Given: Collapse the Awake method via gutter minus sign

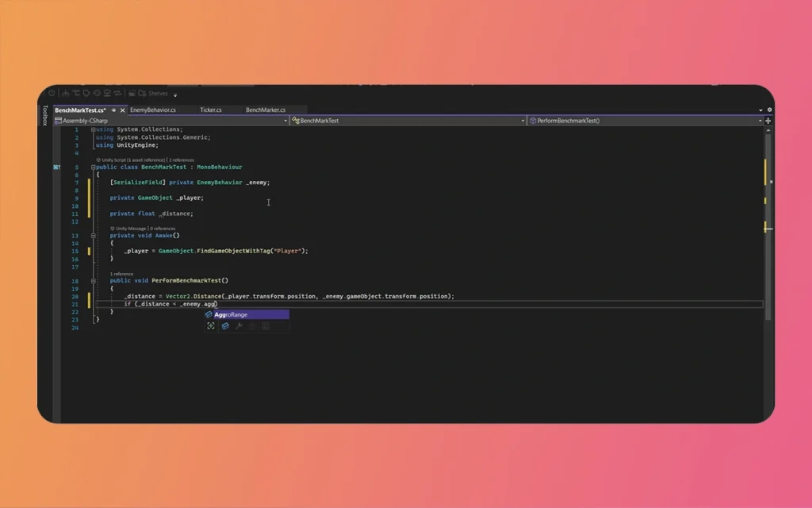Looking at the screenshot, I should point(93,235).
